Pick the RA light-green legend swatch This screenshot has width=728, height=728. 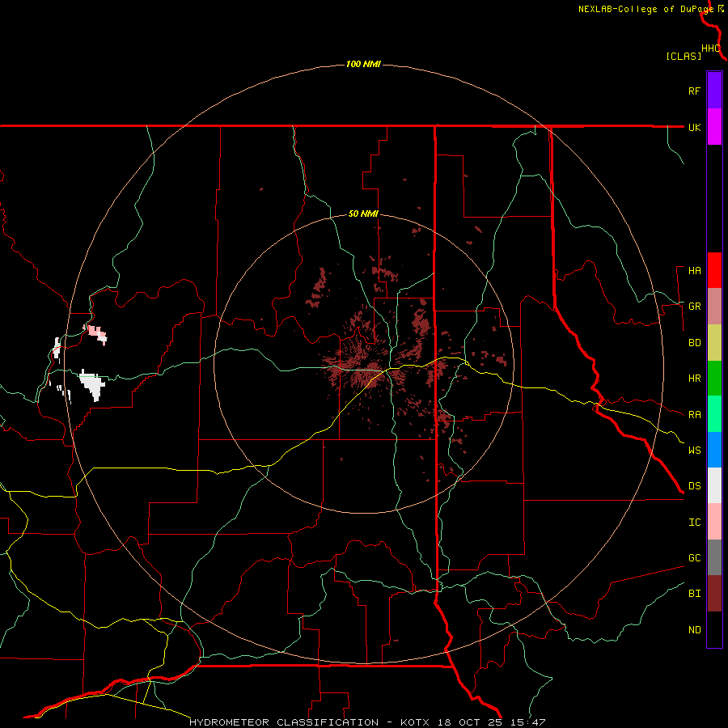pyautogui.click(x=714, y=414)
